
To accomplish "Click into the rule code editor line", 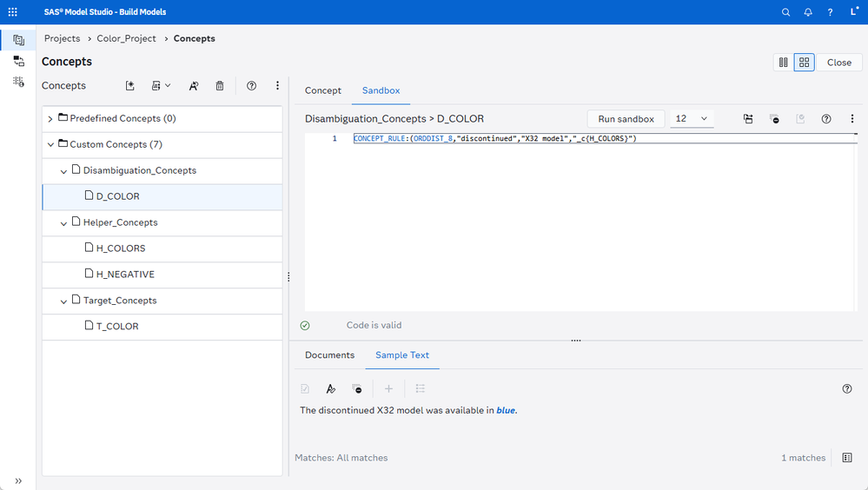I will point(605,138).
